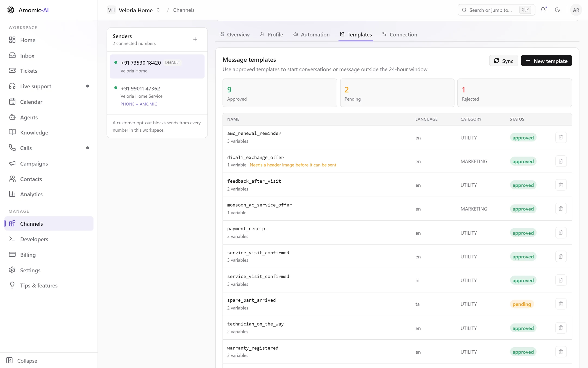Open the AR user avatar menu
588x368 pixels.
(576, 10)
